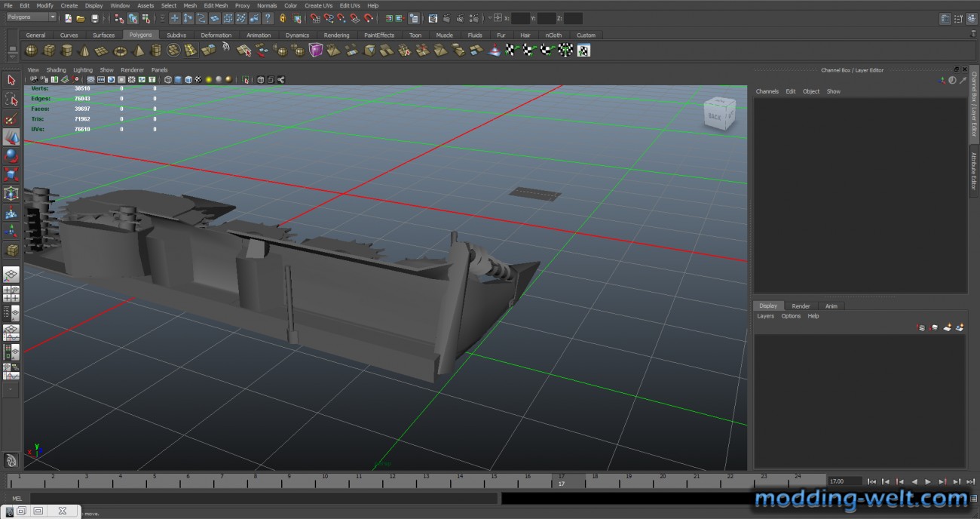Toggle isolate select in the viewport

coord(246,80)
